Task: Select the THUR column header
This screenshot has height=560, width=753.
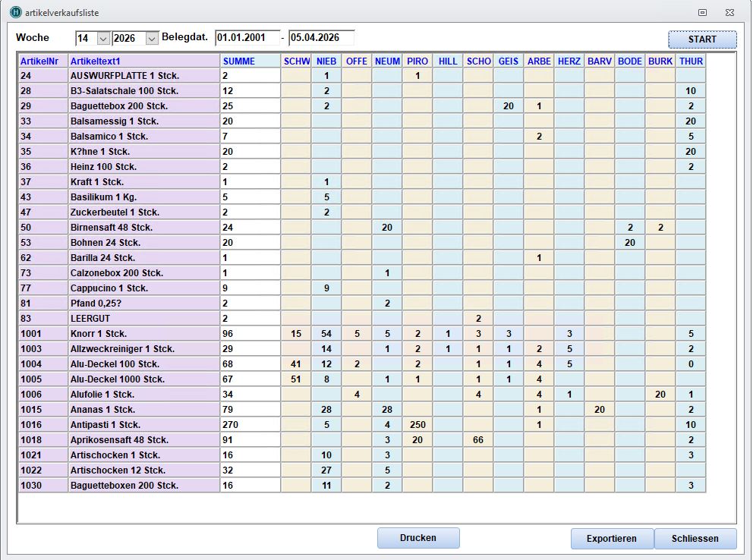Action: click(691, 61)
